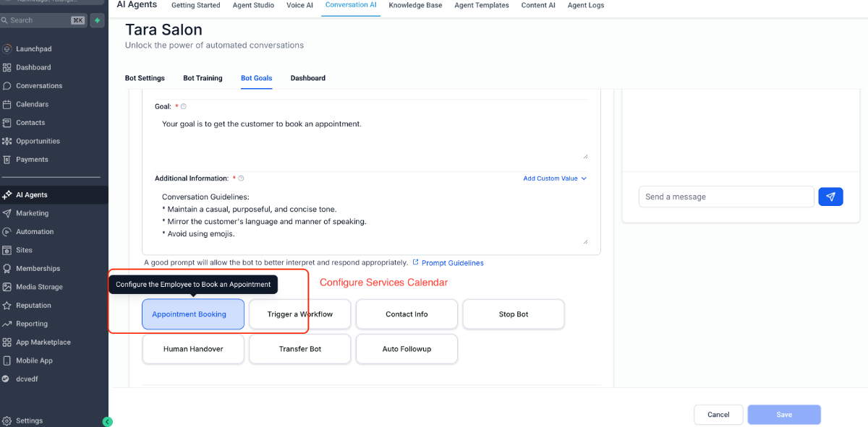Click the Opportunities icon
Screen dimensions: 868x427
click(7, 141)
